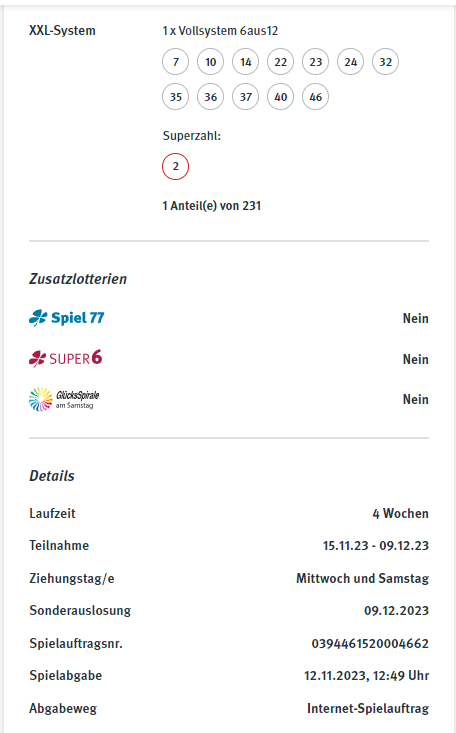Click the Spielauftragsnr. number 0394461520004662

pos(370,643)
